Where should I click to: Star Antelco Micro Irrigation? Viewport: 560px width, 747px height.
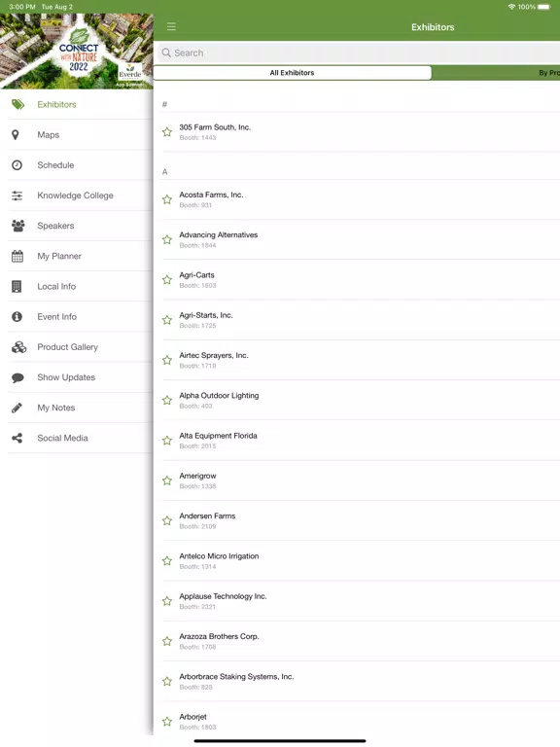(x=167, y=560)
